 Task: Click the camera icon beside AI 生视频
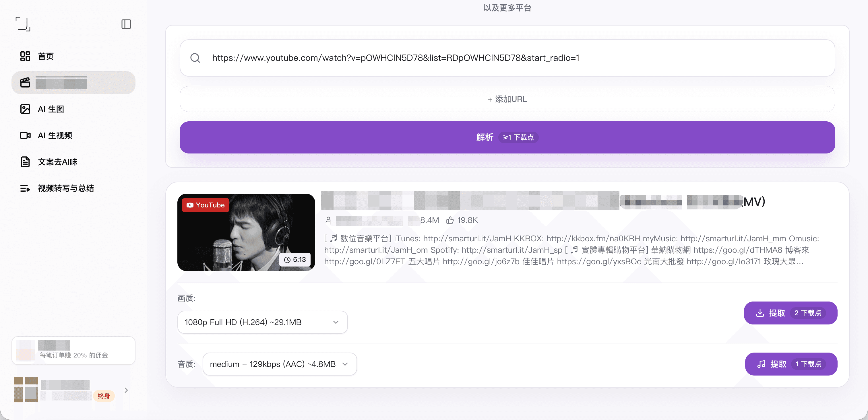pos(25,135)
